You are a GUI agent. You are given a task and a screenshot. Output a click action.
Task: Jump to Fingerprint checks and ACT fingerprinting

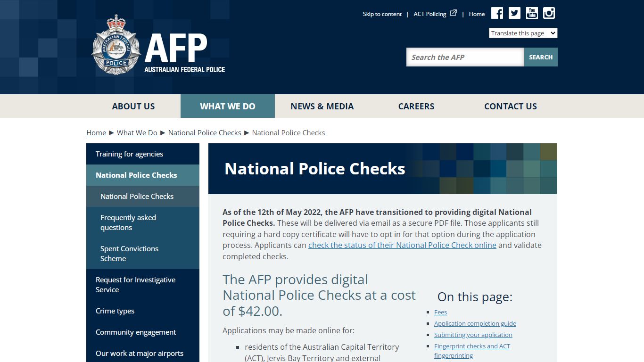[x=472, y=351]
